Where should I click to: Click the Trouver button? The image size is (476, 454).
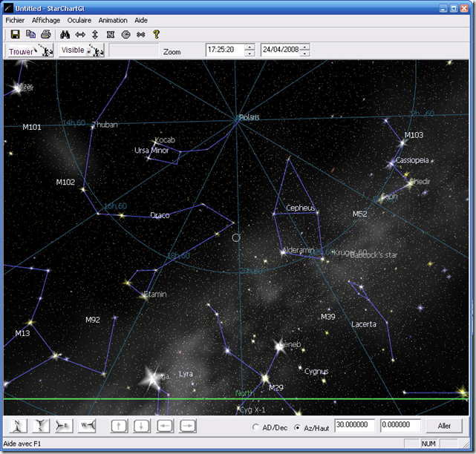click(x=30, y=50)
